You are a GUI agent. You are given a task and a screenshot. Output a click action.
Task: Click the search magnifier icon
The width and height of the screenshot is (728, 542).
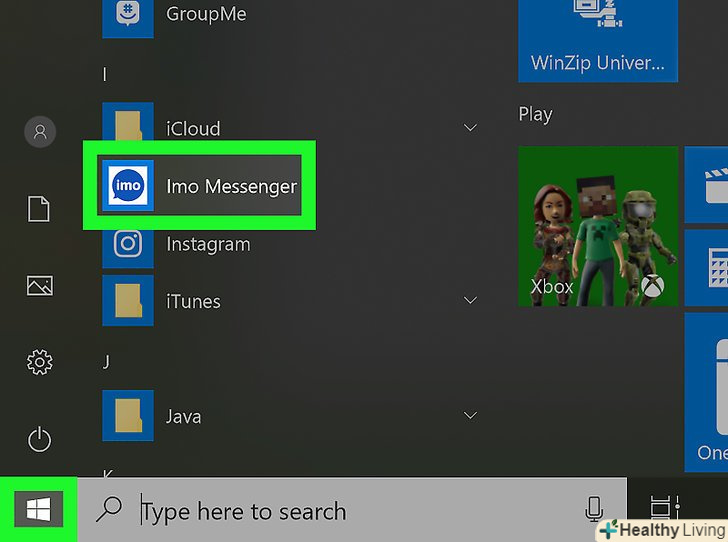tap(109, 510)
